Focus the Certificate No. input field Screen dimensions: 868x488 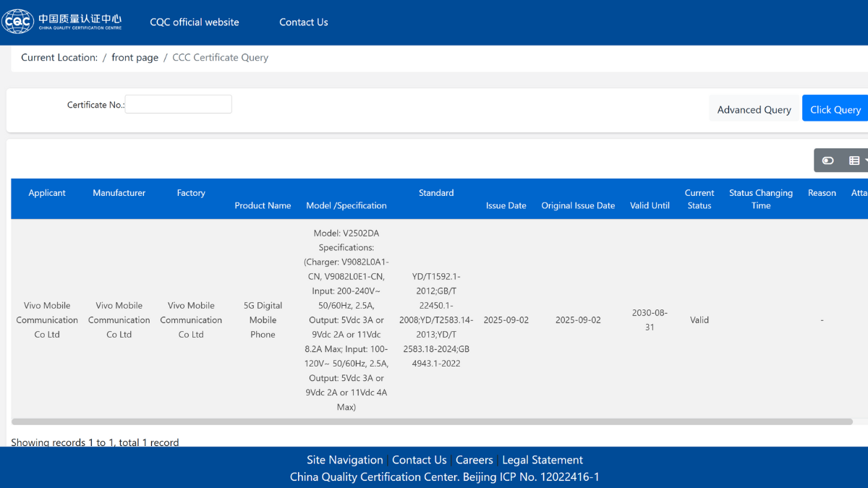coord(179,104)
